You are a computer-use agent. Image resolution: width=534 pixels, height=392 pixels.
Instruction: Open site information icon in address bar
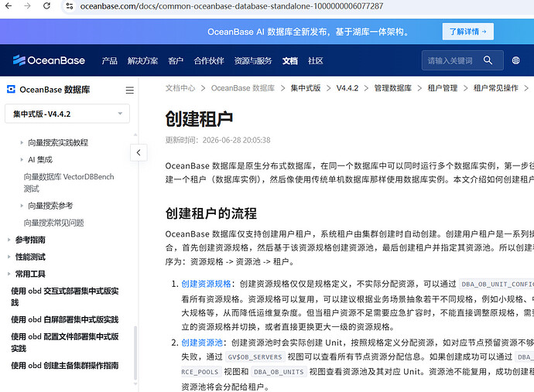coord(70,5)
